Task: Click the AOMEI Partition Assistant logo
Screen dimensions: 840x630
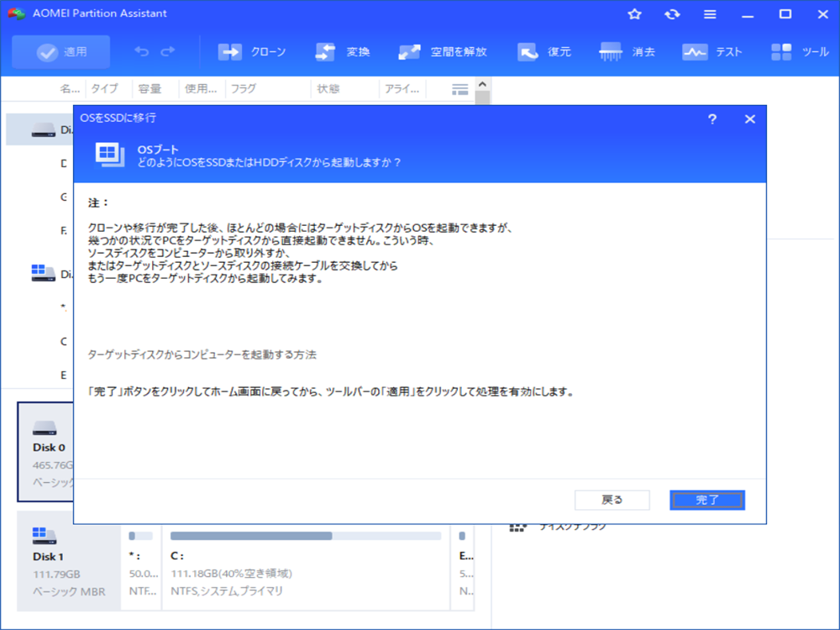Action: (x=16, y=13)
